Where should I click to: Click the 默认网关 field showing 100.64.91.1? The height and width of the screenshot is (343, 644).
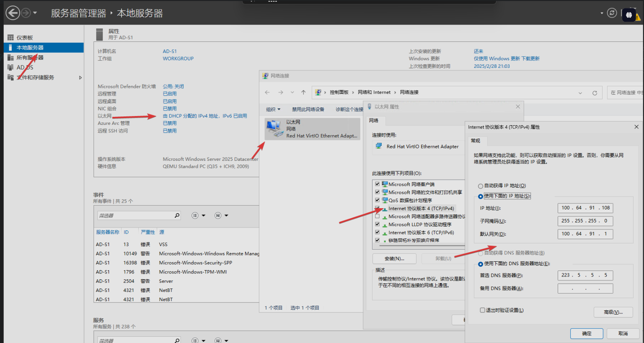coord(585,234)
